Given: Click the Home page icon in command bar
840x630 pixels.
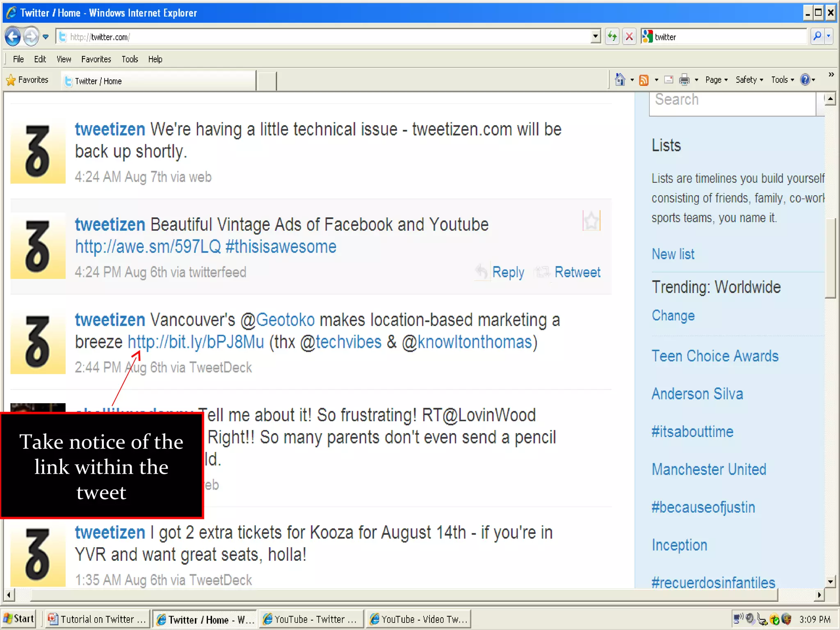Looking at the screenshot, I should coord(620,80).
